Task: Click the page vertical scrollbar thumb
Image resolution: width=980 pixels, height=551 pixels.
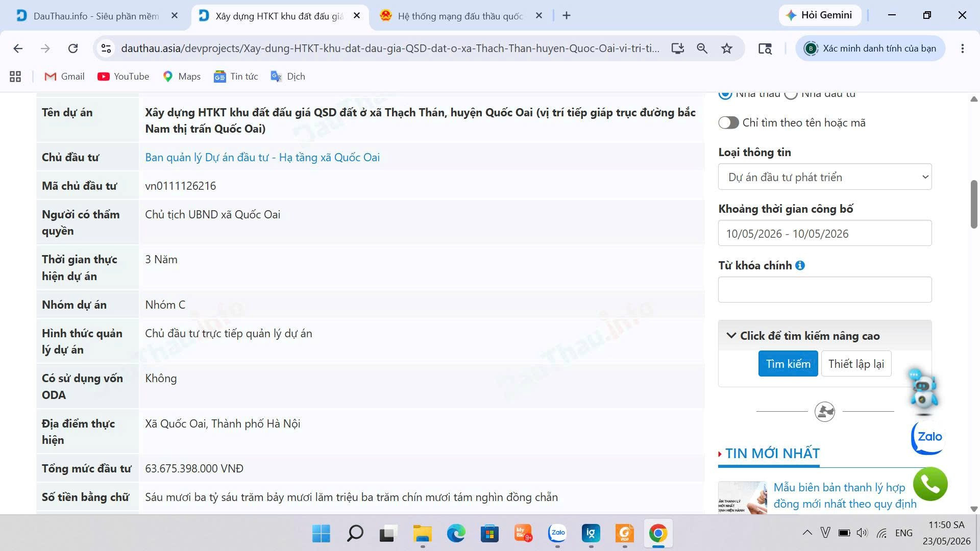Action: coord(974,204)
